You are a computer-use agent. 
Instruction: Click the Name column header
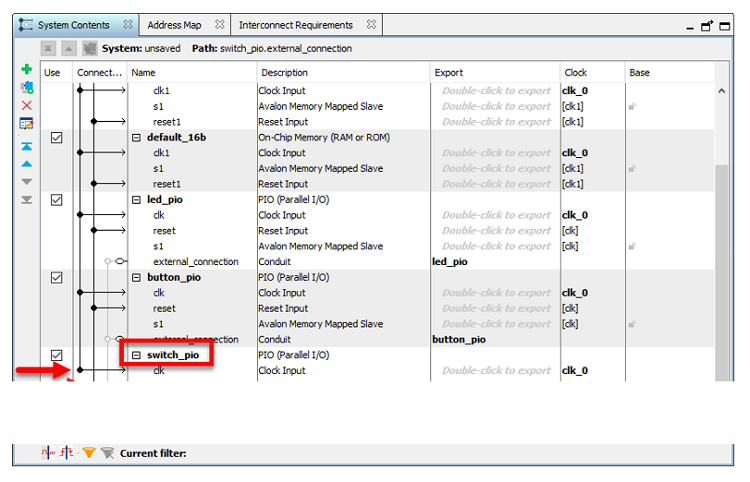(192, 72)
